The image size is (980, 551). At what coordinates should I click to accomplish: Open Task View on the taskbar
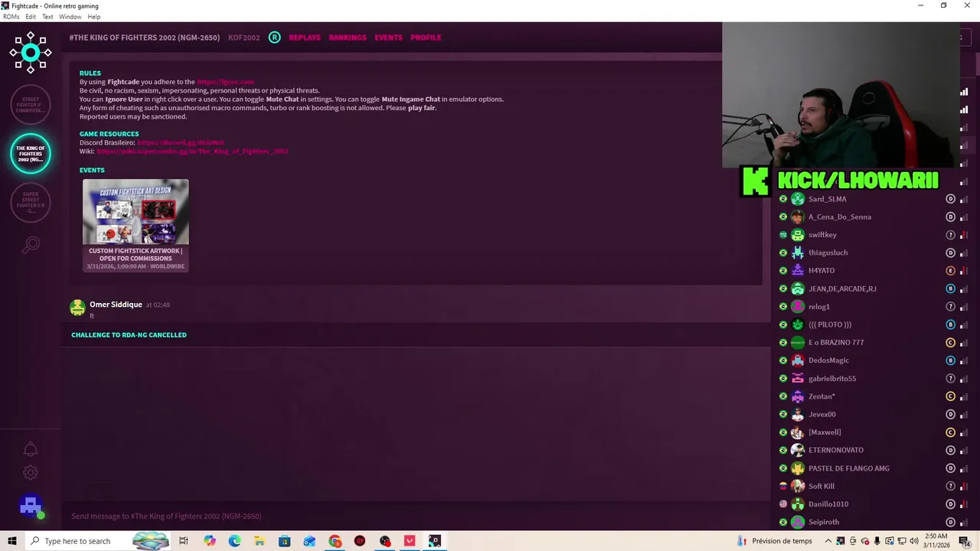coord(184,541)
